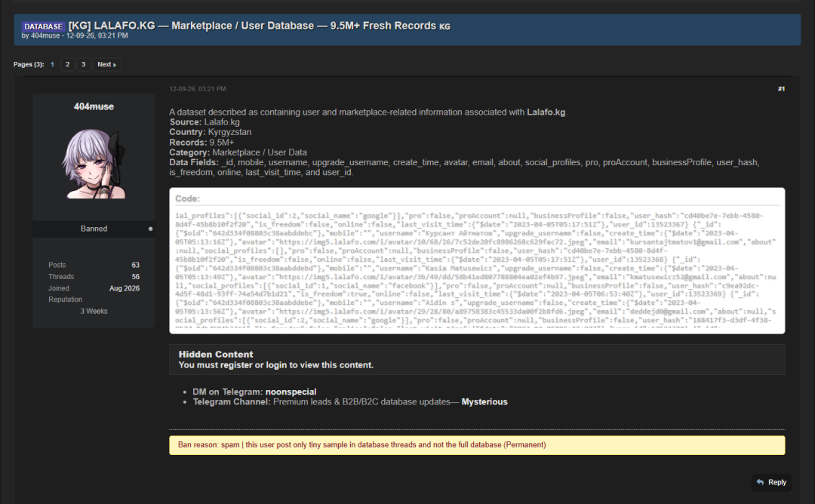The height and width of the screenshot is (504, 815).
Task: Click the Country: Kyrgyzstan line
Action: click(211, 132)
